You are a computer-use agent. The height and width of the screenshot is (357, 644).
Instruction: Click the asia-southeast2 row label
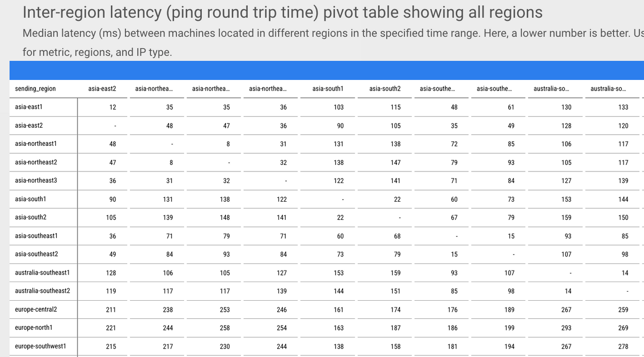(x=37, y=254)
